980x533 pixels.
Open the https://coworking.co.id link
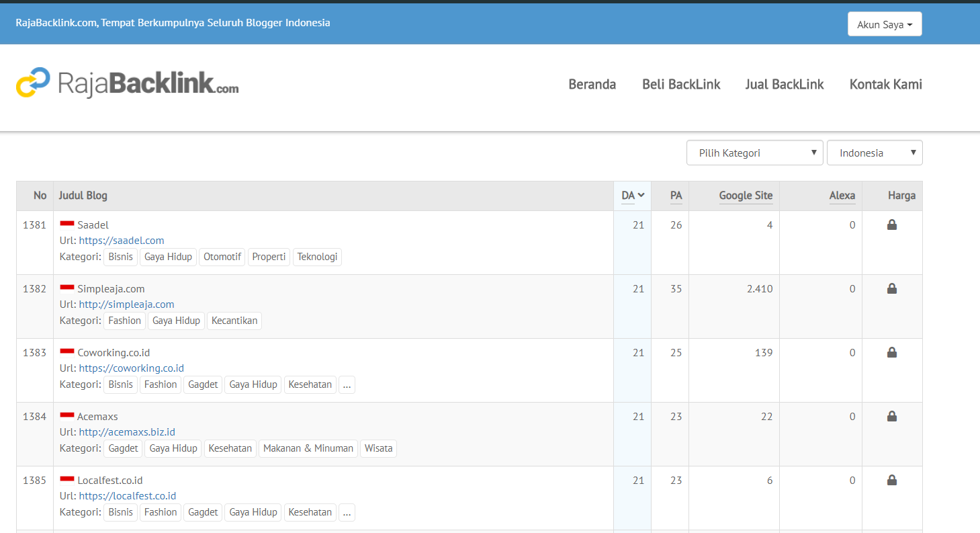click(132, 368)
